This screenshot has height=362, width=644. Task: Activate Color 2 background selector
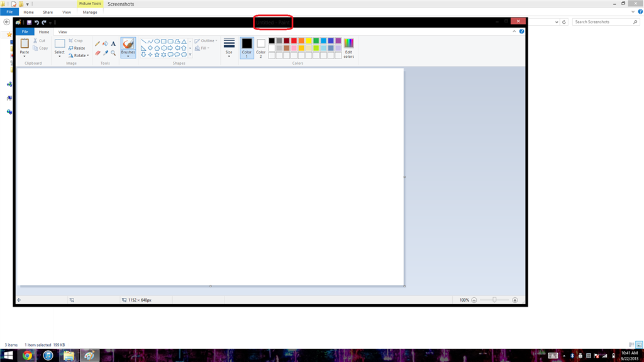point(261,48)
